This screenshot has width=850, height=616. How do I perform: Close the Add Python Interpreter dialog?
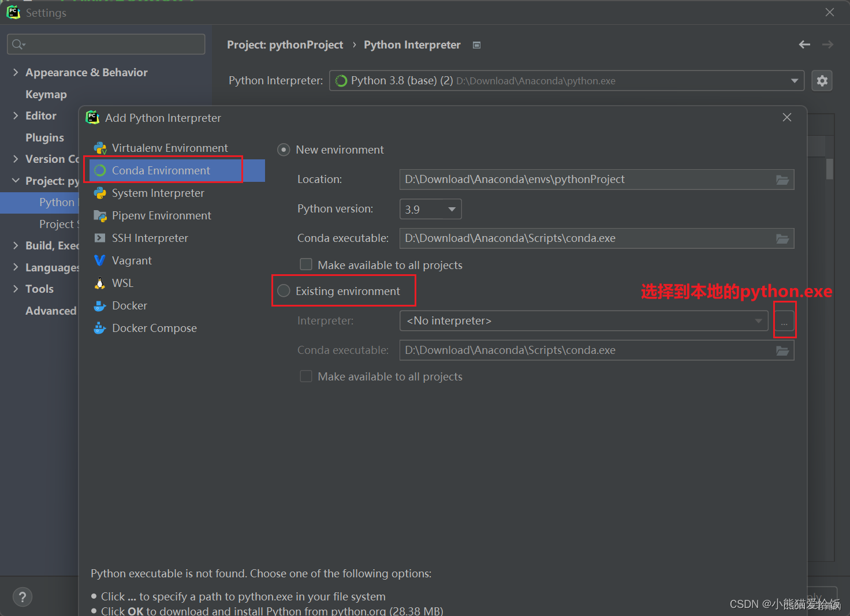coord(786,117)
